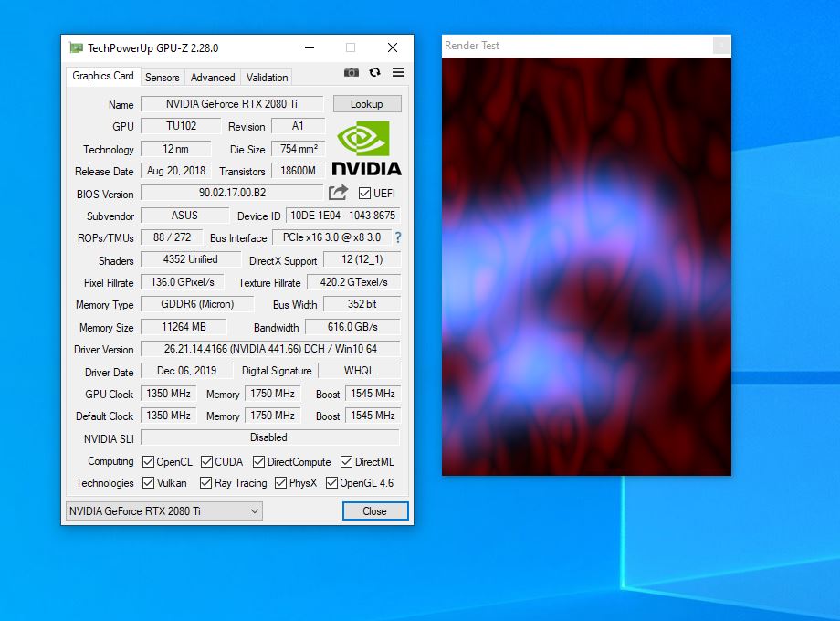
Task: Switch to the Sensors tab
Action: pos(163,78)
